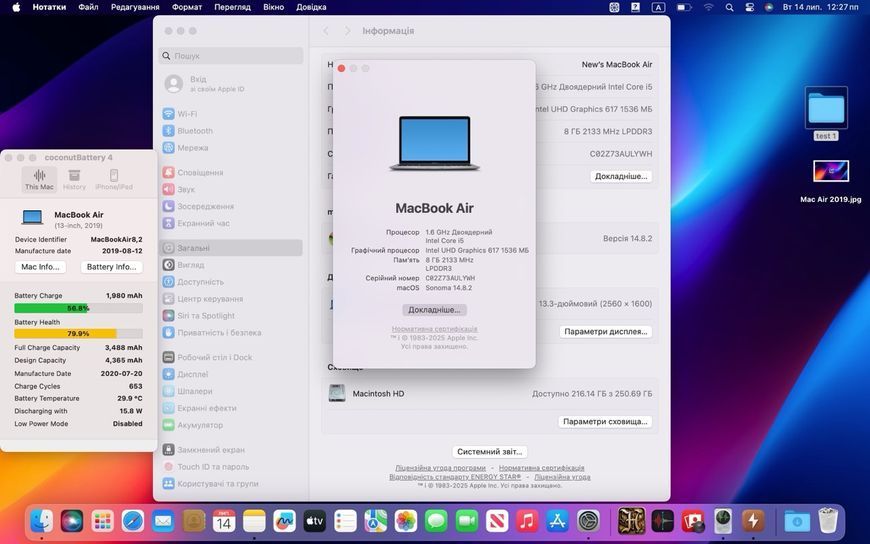870x544 pixels.
Task: Open Finder from the Dock
Action: pos(42,521)
